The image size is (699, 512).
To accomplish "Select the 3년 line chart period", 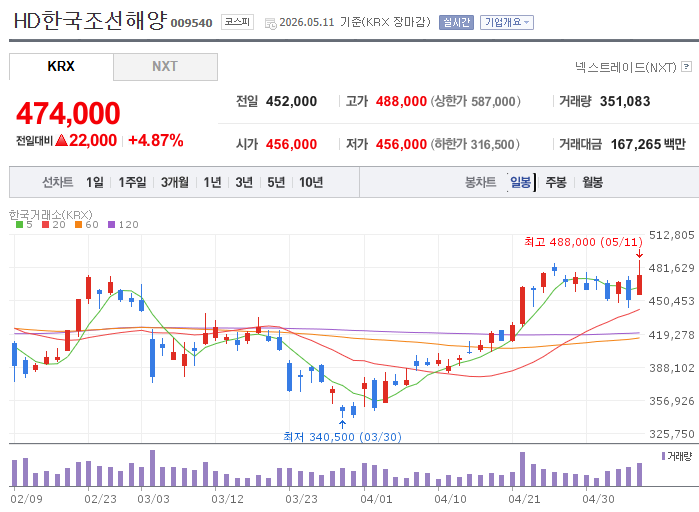I will point(244,182).
